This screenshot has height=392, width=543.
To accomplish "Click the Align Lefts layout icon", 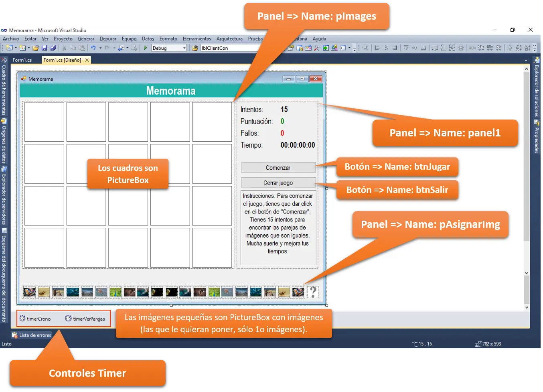I will (377, 48).
